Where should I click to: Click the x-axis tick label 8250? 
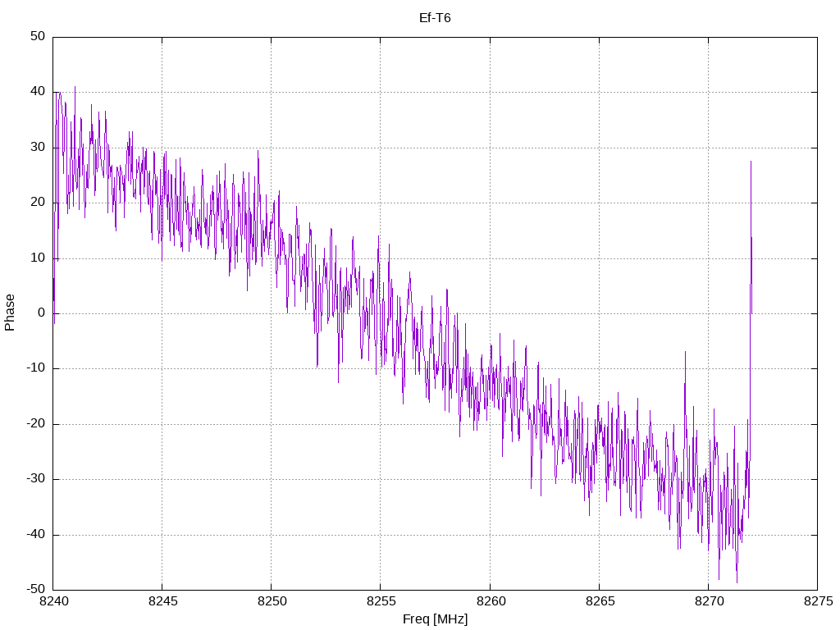(x=272, y=601)
